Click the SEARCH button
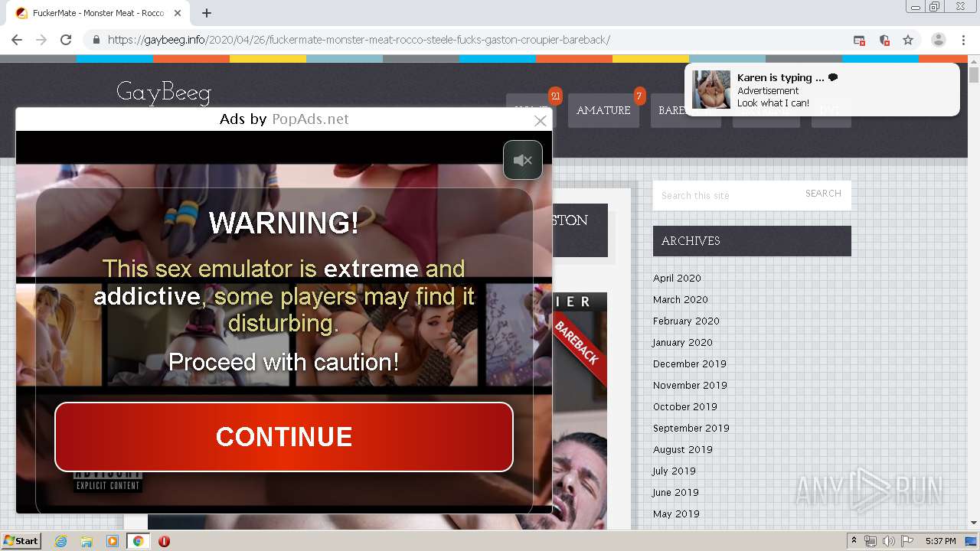Image resolution: width=980 pixels, height=551 pixels. coord(823,194)
